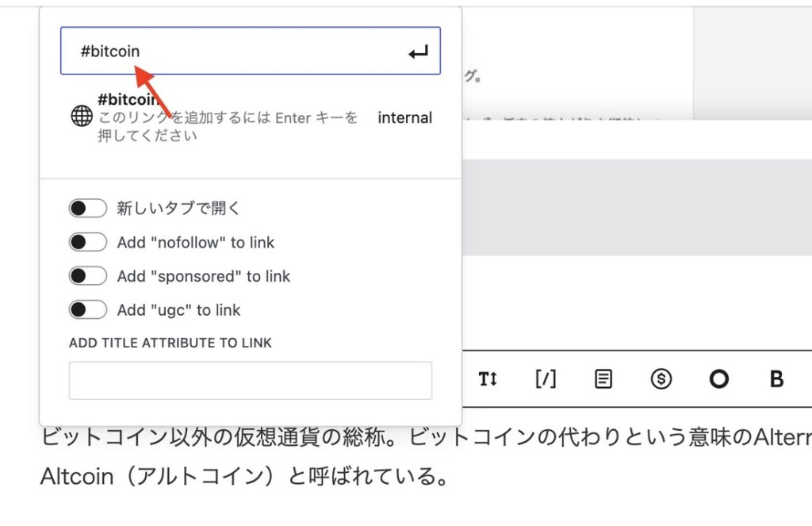Image resolution: width=812 pixels, height=526 pixels.
Task: Select the Bold (B) formatting icon
Action: coord(776,379)
